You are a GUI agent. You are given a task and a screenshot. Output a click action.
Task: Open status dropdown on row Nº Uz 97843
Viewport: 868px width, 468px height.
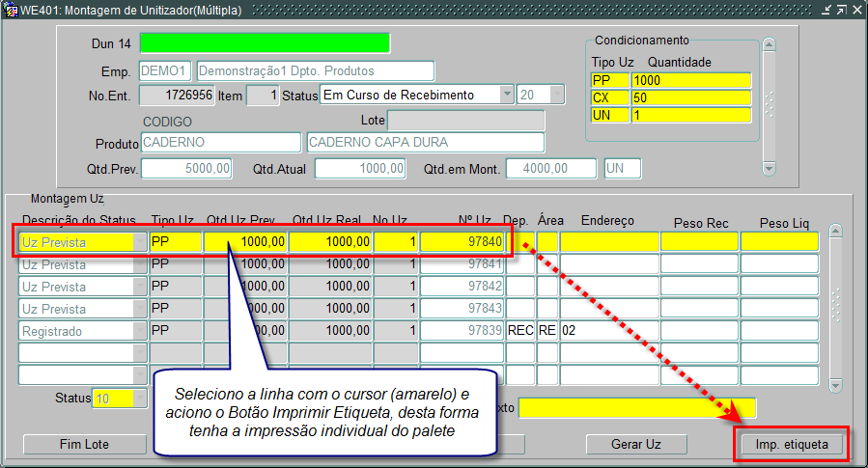coord(140,309)
